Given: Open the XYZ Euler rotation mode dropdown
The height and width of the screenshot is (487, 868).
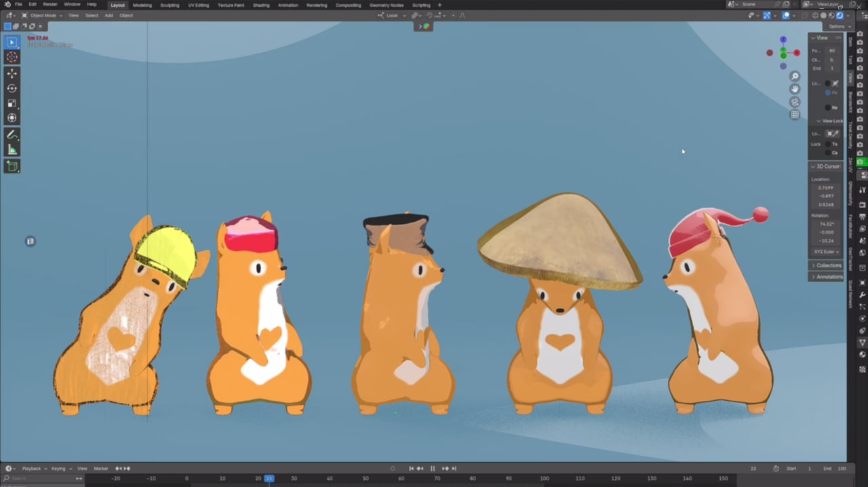Looking at the screenshot, I should click(827, 252).
